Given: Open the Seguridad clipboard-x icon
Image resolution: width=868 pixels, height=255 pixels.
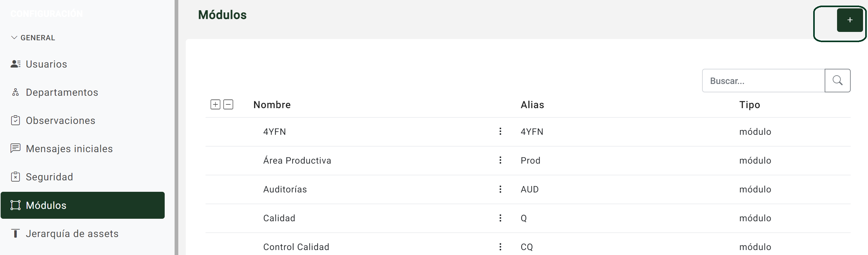Looking at the screenshot, I should tap(15, 177).
